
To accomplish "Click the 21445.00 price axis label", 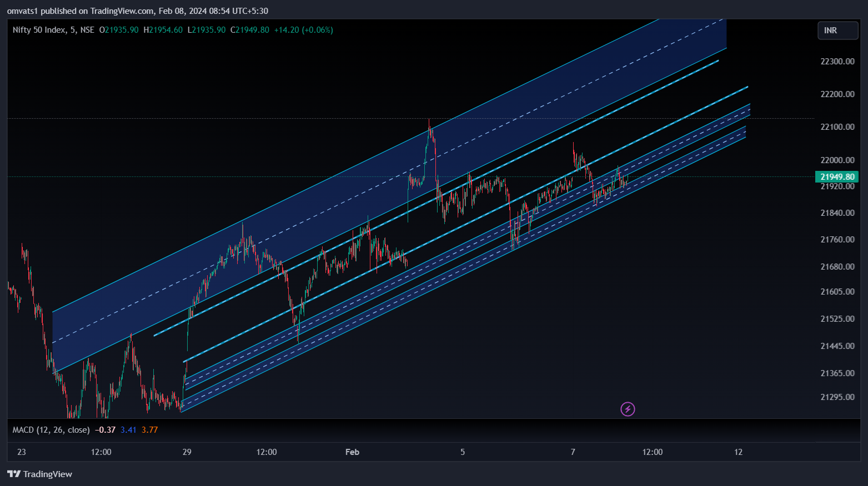I will tap(837, 346).
